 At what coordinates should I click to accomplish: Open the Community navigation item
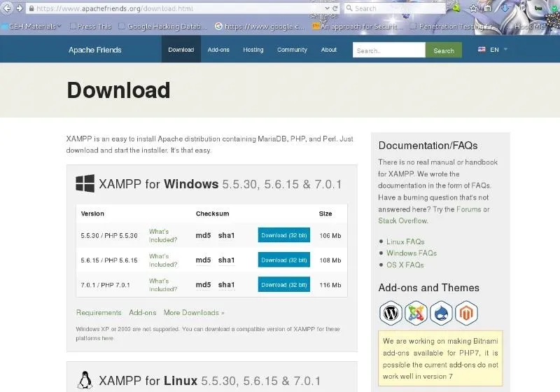click(x=292, y=50)
